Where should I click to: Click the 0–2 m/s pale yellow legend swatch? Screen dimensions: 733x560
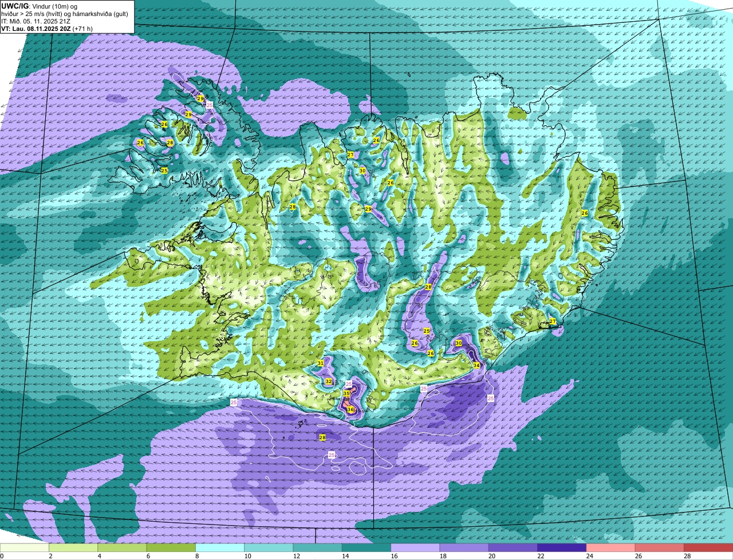tap(25, 547)
